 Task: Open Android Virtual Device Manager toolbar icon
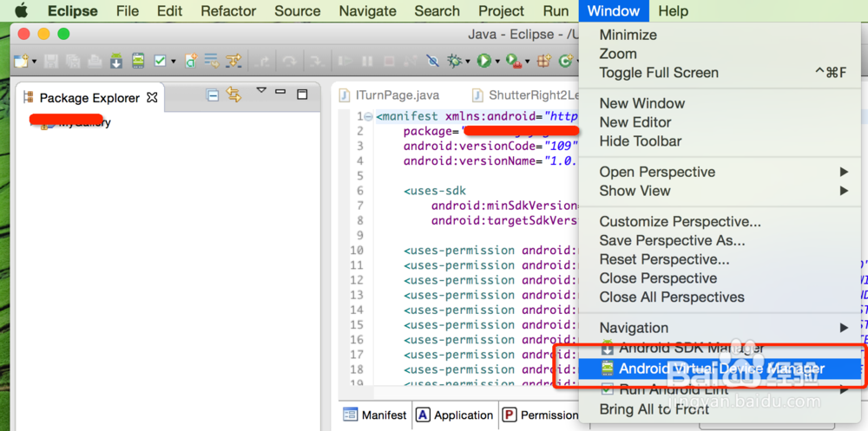pyautogui.click(x=138, y=61)
